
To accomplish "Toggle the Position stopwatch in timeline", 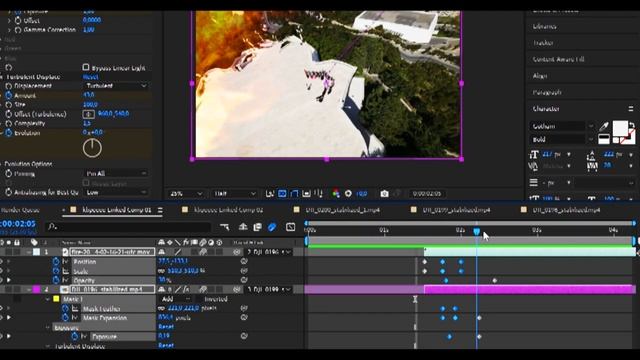I will tap(56, 261).
